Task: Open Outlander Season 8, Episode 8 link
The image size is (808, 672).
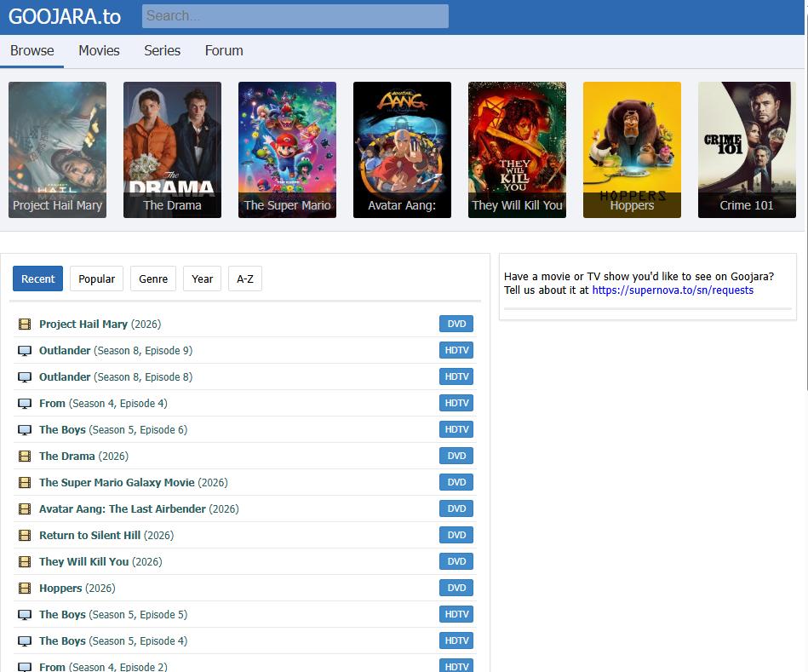Action: pyautogui.click(x=116, y=376)
